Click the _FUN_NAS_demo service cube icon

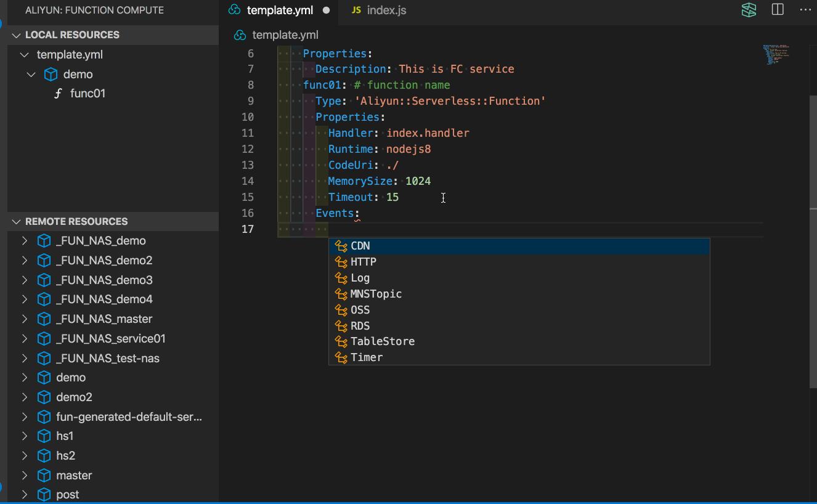pyautogui.click(x=43, y=240)
